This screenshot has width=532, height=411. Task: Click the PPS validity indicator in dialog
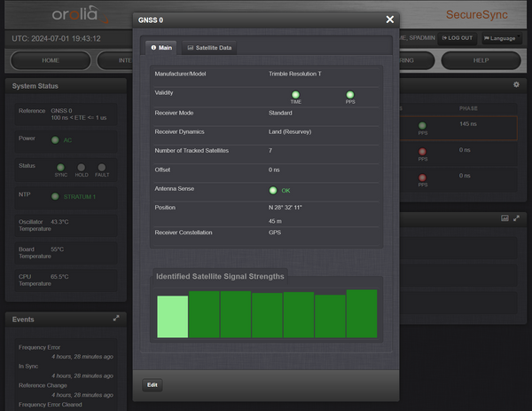tap(350, 95)
